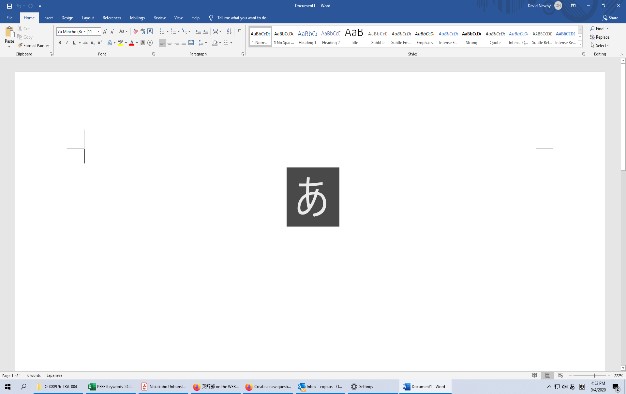Image resolution: width=626 pixels, height=394 pixels.
Task: Switch to the Insert tab
Action: click(49, 18)
